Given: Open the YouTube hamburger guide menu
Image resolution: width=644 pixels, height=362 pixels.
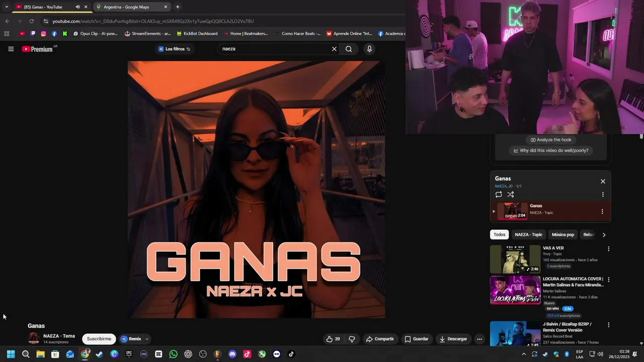Looking at the screenshot, I should pos(11,49).
